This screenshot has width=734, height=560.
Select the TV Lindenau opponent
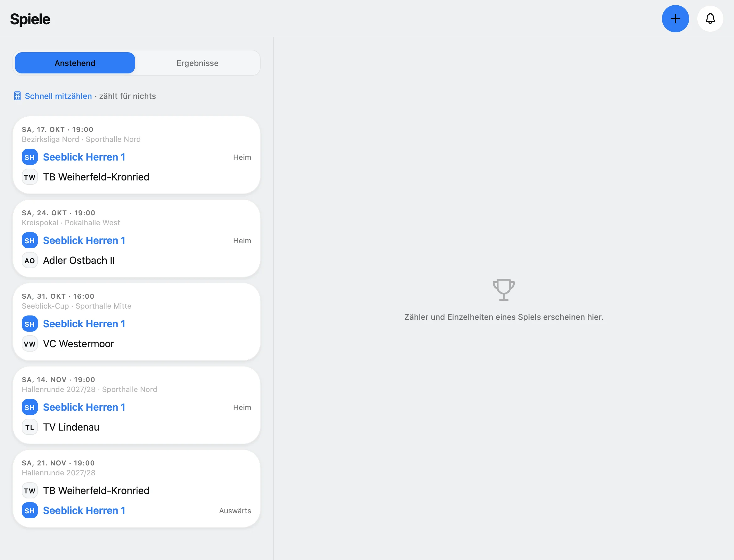tap(71, 427)
